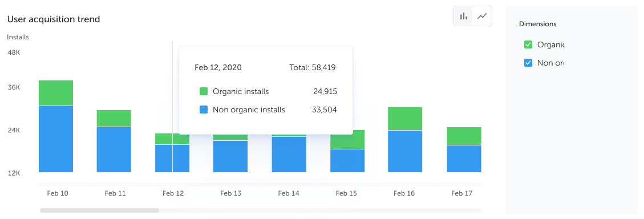The width and height of the screenshot is (644, 219).
Task: Select the Feb 15 green bar segment
Action: (347, 140)
